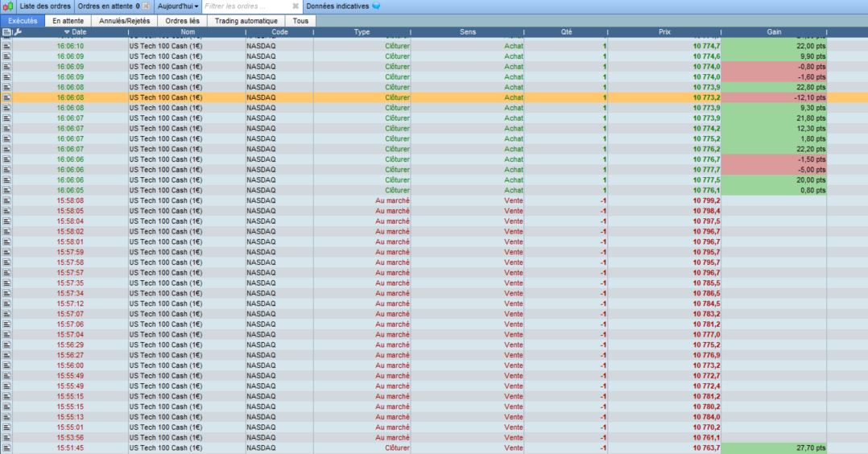The height and width of the screenshot is (454, 868).
Task: Click the Ordres en attente label
Action: pos(105,6)
